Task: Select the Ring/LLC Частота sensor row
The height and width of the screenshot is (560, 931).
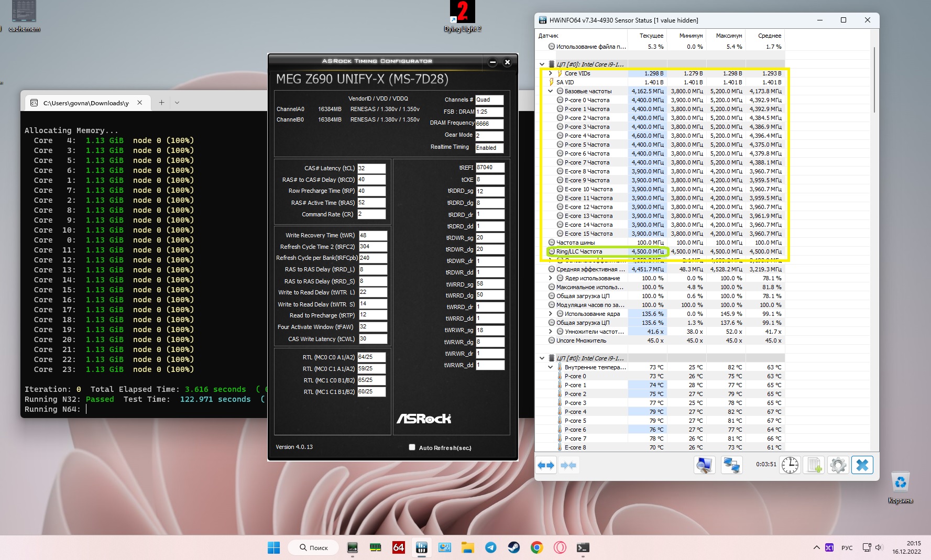Action: click(660, 251)
